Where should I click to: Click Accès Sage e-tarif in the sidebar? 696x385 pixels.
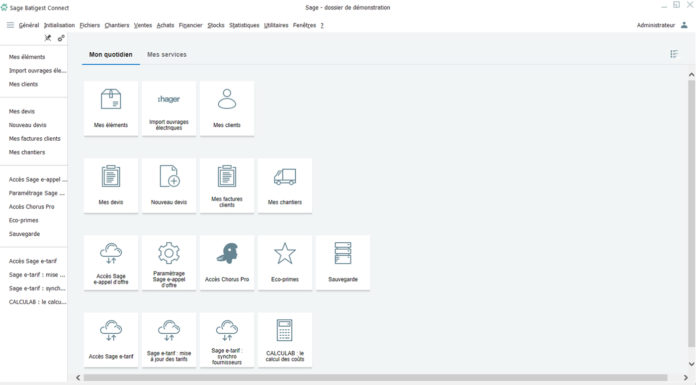point(33,261)
